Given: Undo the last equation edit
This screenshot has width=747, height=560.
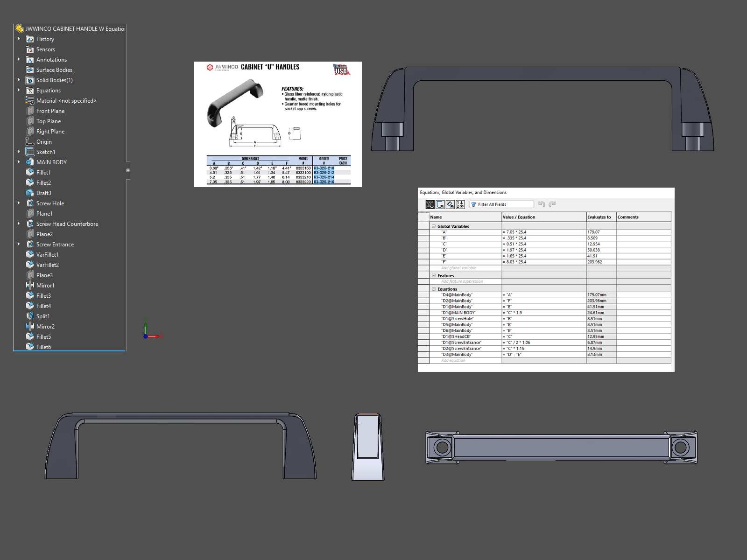Looking at the screenshot, I should (542, 204).
